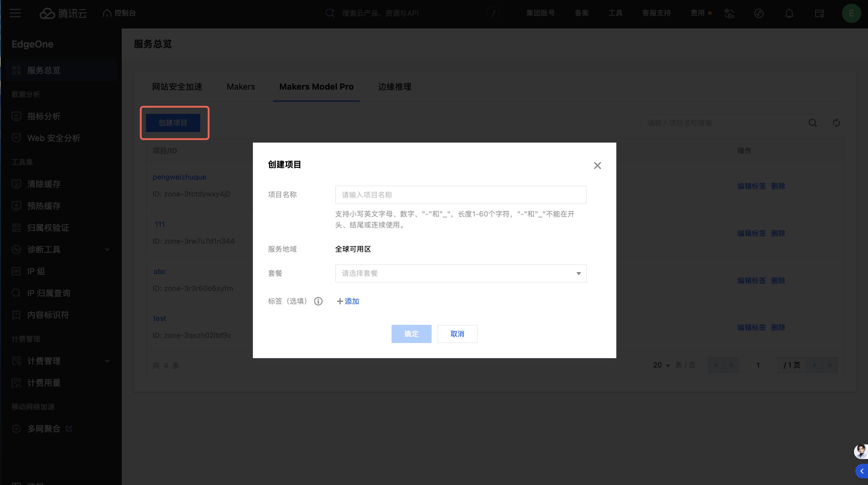The width and height of the screenshot is (868, 485).
Task: Open the 费用 billing menu
Action: pyautogui.click(x=697, y=13)
